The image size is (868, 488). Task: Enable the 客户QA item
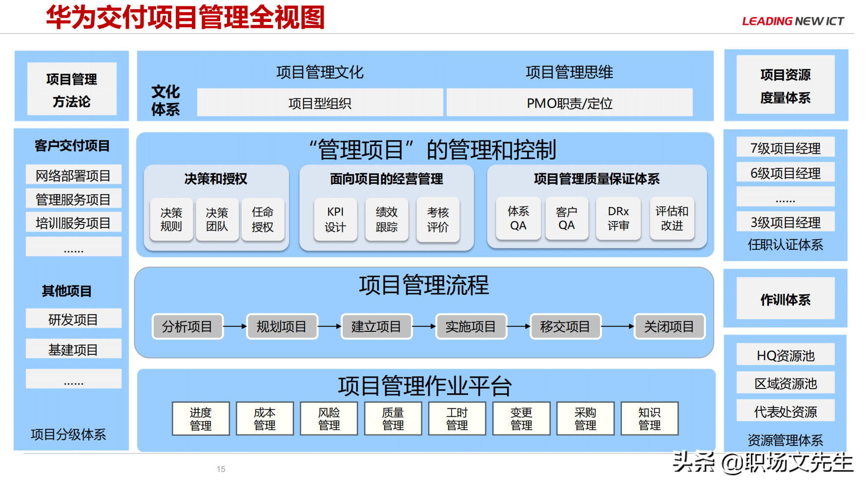[567, 219]
